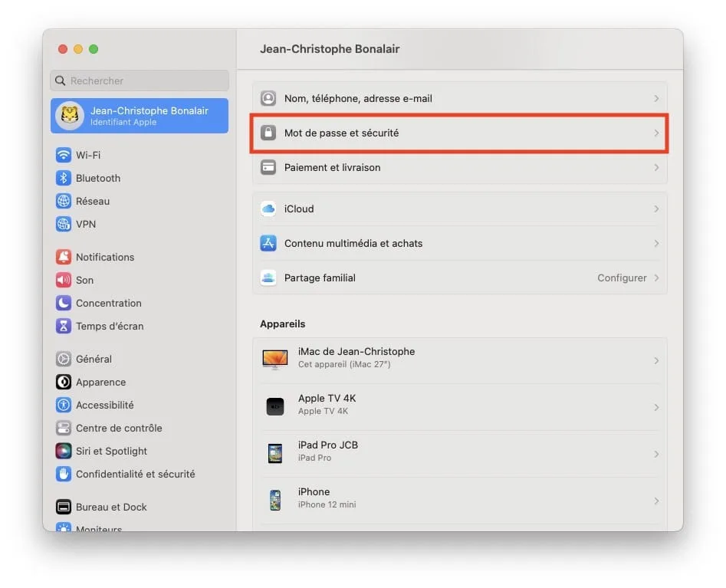Select the Temps d'écran hourglass icon
The image size is (726, 588).
64,326
